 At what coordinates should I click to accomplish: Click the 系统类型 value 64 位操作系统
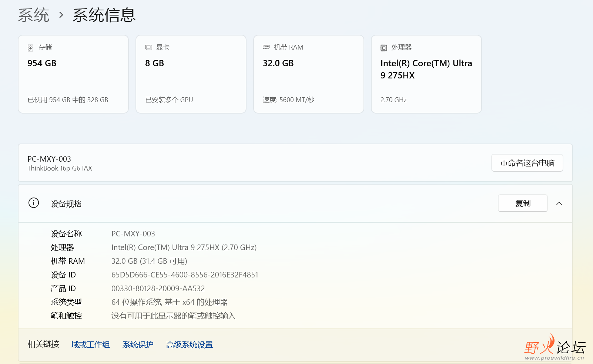tap(170, 302)
